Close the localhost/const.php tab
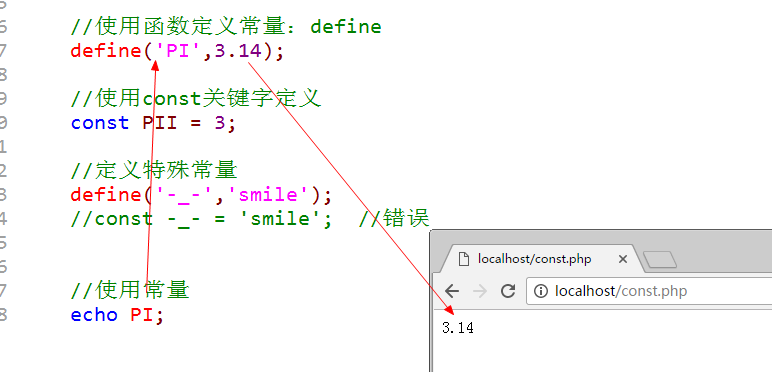Screen dimensions: 772x372 (x=623, y=259)
